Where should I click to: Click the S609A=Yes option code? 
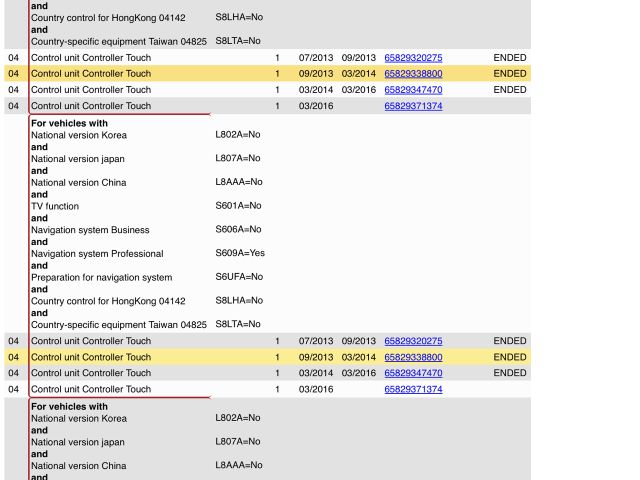[240, 254]
